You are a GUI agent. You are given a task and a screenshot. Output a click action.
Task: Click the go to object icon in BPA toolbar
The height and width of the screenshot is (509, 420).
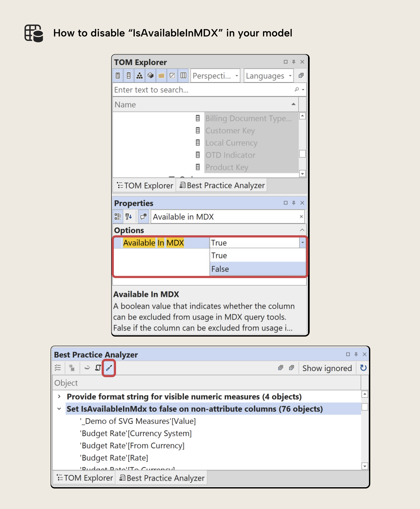[x=72, y=368]
